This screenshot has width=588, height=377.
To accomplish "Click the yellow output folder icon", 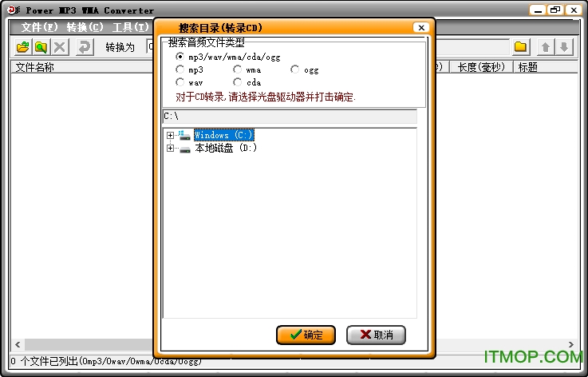I will click(x=520, y=47).
